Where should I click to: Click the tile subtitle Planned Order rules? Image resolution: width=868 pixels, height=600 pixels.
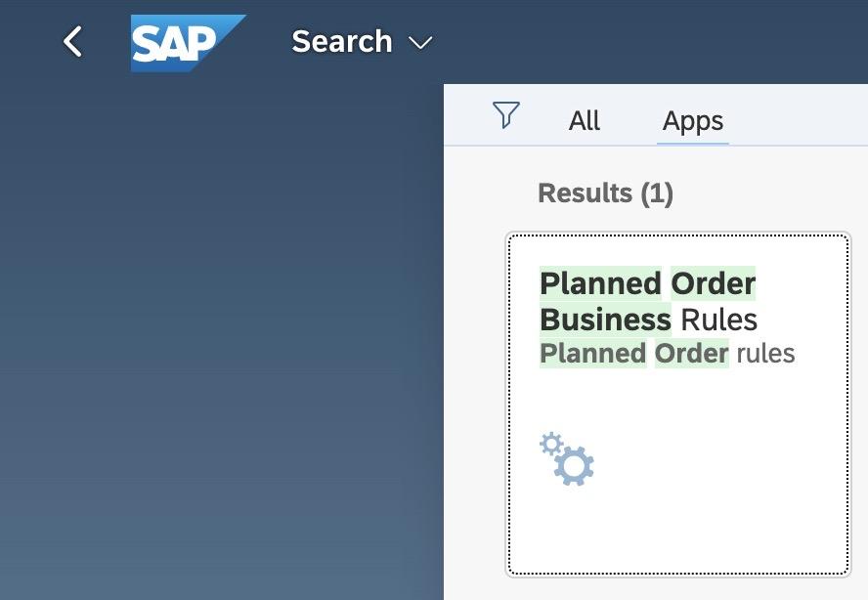point(667,353)
